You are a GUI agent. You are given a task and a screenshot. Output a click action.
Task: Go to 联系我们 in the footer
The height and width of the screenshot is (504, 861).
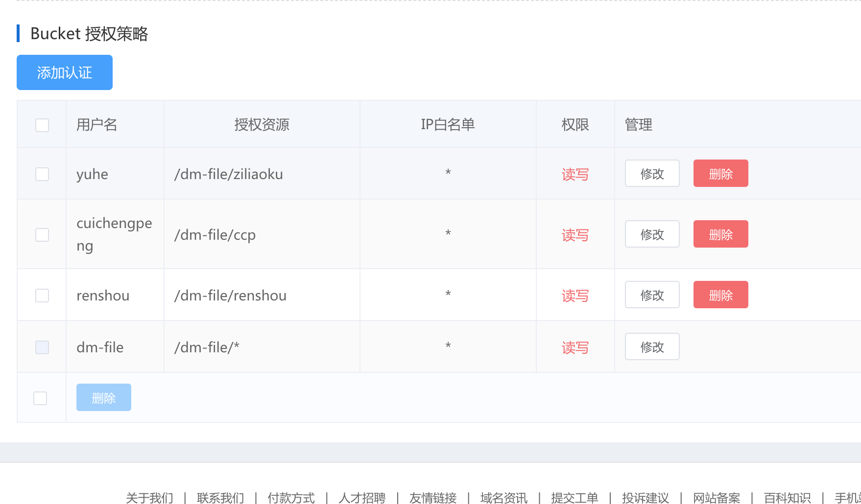220,498
